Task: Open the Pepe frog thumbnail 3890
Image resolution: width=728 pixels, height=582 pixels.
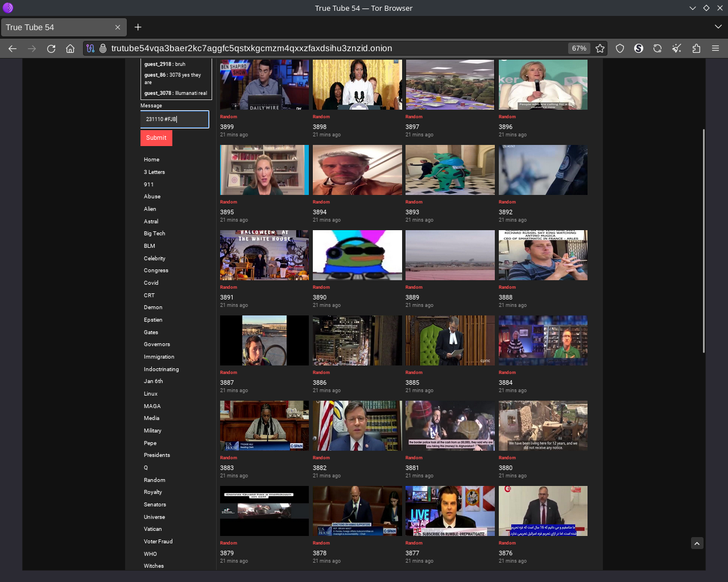Action: 357,255
